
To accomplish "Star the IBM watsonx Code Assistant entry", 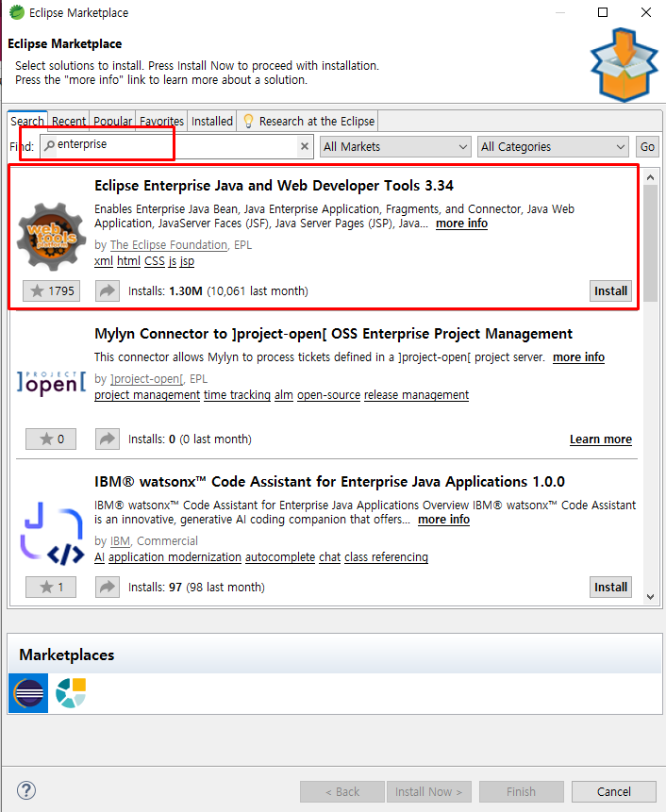I will click(x=51, y=588).
